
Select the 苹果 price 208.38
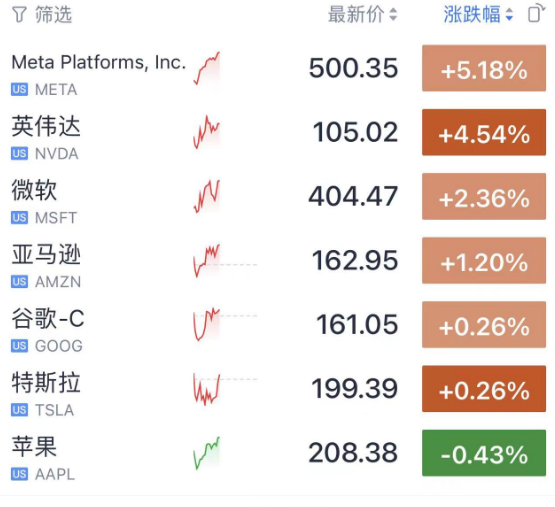click(x=353, y=453)
